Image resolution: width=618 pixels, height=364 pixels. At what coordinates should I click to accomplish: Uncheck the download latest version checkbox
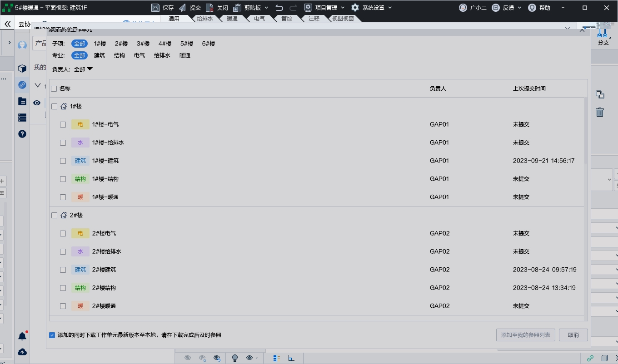point(52,335)
